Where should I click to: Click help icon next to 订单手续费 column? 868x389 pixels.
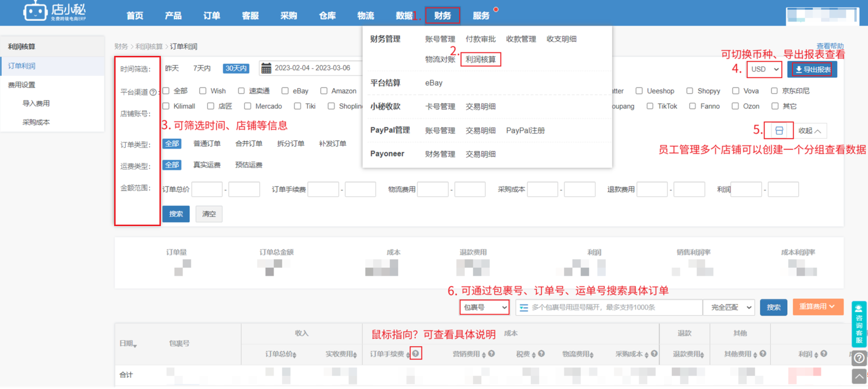[416, 353]
